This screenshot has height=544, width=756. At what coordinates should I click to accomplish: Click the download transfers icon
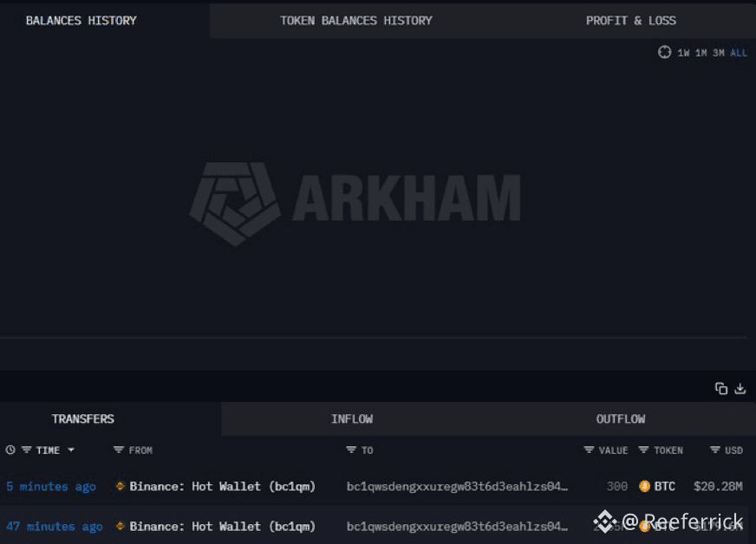point(740,388)
